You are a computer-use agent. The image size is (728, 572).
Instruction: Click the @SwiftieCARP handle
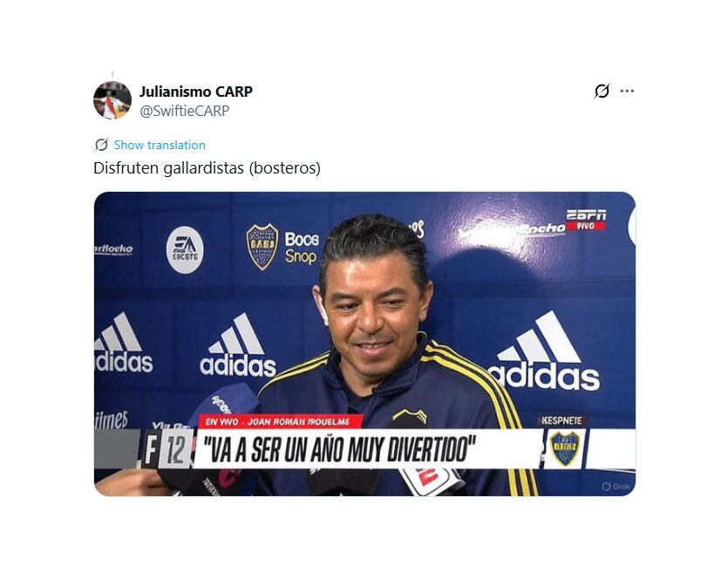[184, 111]
